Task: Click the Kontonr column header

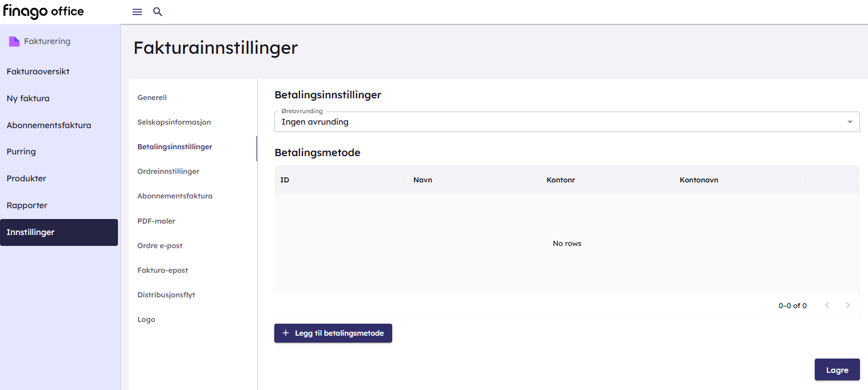Action: tap(561, 180)
